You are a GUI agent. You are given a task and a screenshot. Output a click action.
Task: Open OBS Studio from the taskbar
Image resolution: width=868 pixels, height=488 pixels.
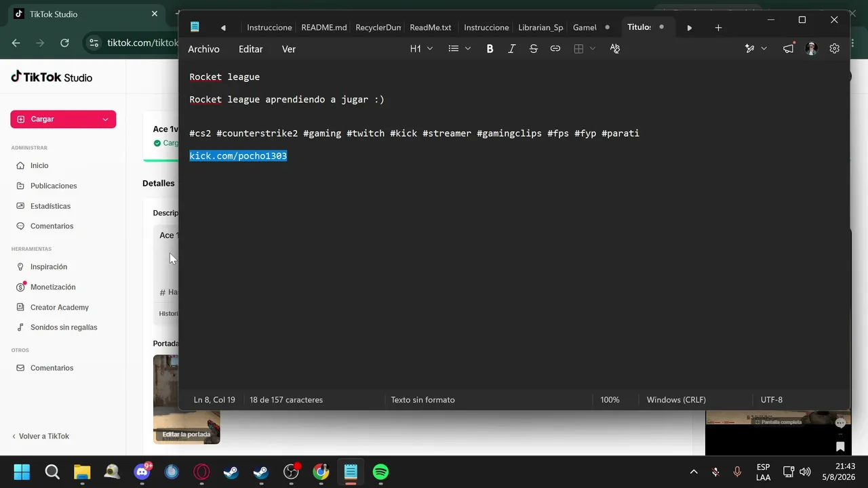tap(291, 472)
